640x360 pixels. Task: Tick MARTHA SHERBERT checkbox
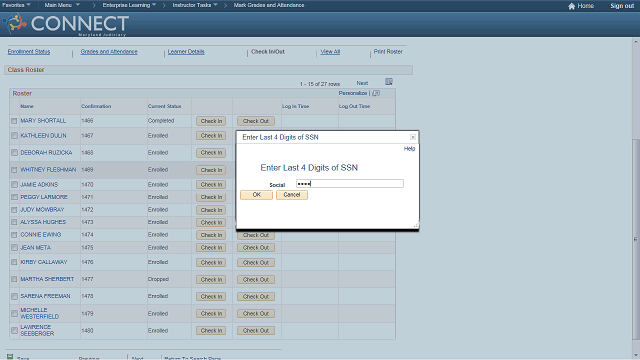tap(14, 279)
